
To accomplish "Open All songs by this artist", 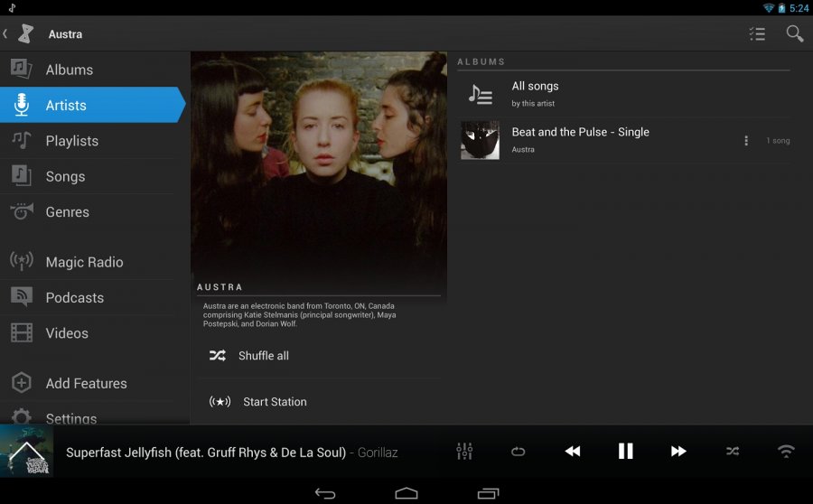I will tap(623, 94).
